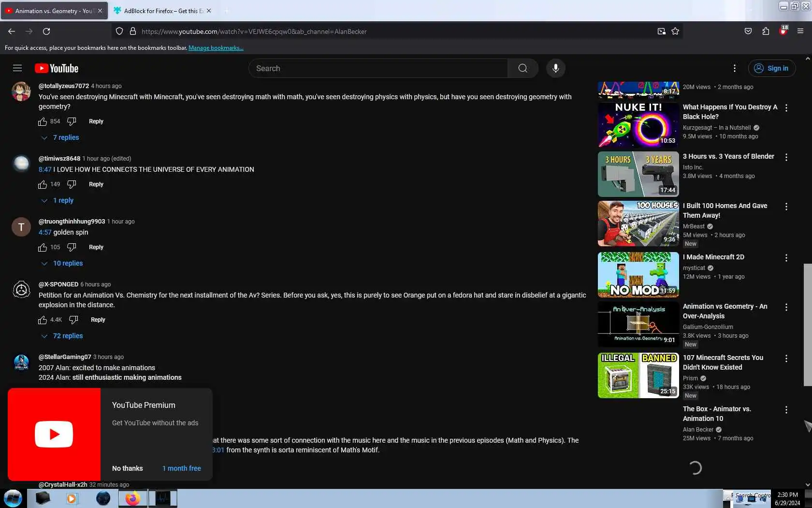Open options for 'I Built 100 Homes' video
The height and width of the screenshot is (508, 812).
click(786, 207)
